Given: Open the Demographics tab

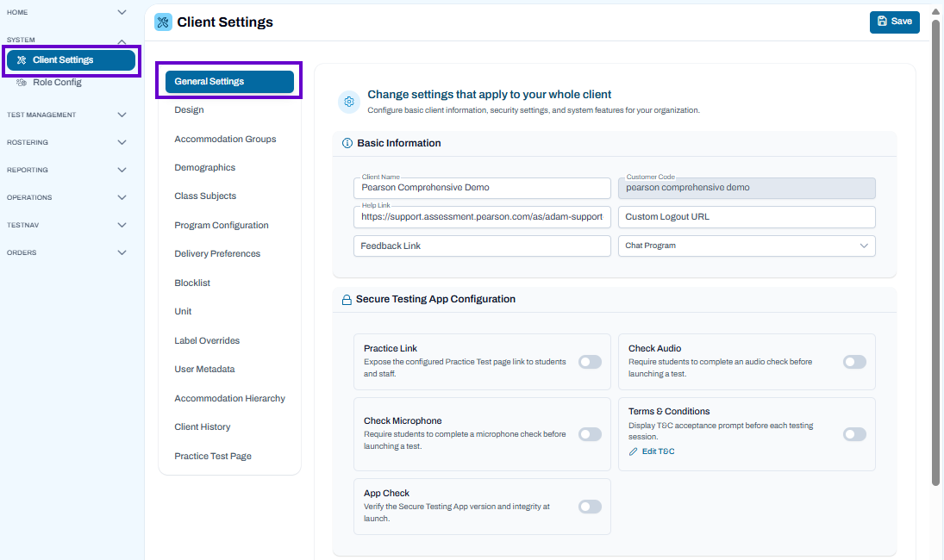Looking at the screenshot, I should 204,168.
